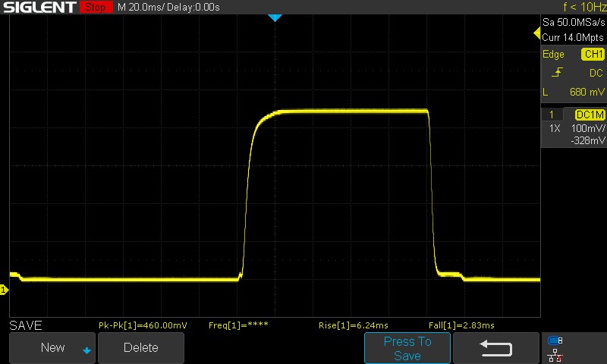607x364 pixels.
Task: Click the Pk-Pk 460.00mV measurement readout
Action: click(x=143, y=325)
